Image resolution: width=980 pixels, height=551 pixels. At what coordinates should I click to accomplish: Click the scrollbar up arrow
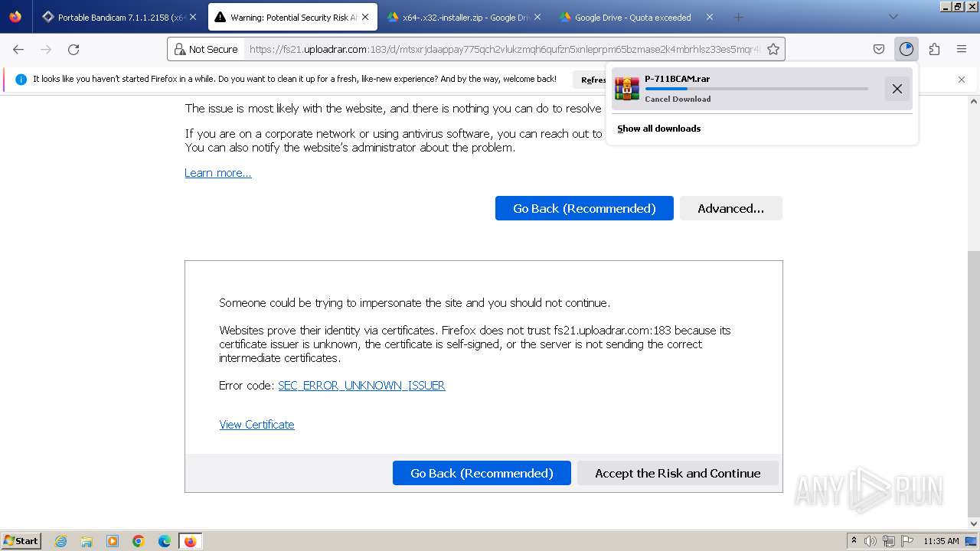click(974, 101)
